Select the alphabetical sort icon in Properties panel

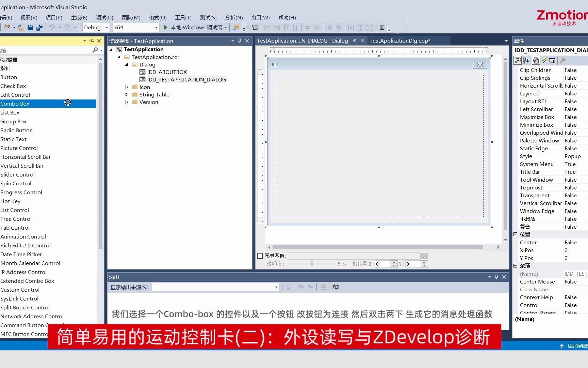pyautogui.click(x=526, y=60)
